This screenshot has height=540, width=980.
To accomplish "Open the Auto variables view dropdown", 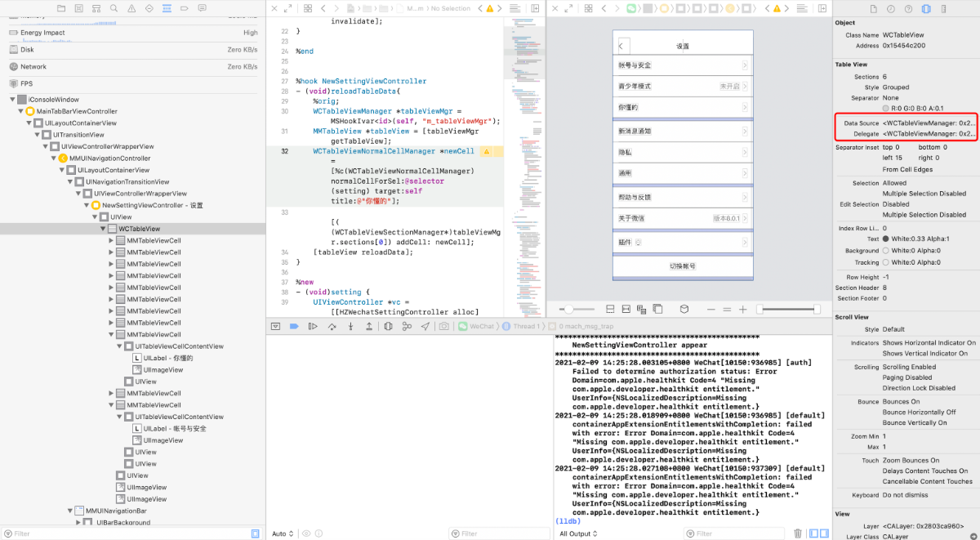I will pos(283,533).
